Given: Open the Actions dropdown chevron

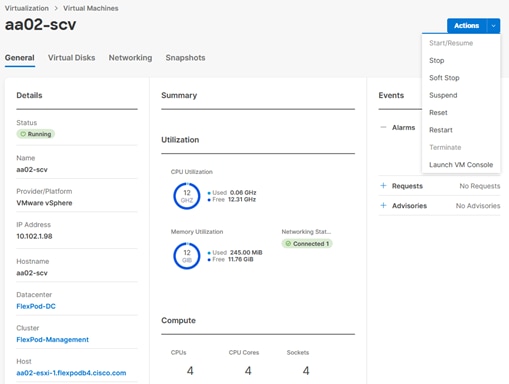Looking at the screenshot, I should pos(494,26).
